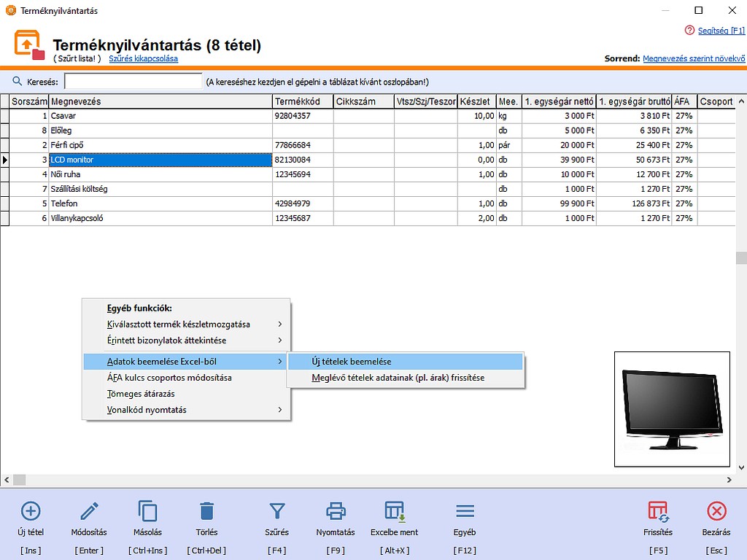Open the Egyéb hamburger menu icon

click(465, 511)
